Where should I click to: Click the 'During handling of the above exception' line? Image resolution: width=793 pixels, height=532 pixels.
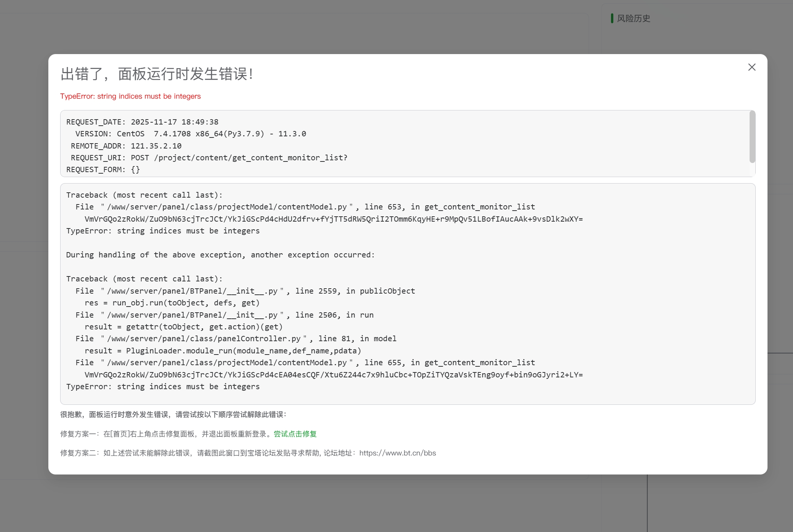coord(220,255)
